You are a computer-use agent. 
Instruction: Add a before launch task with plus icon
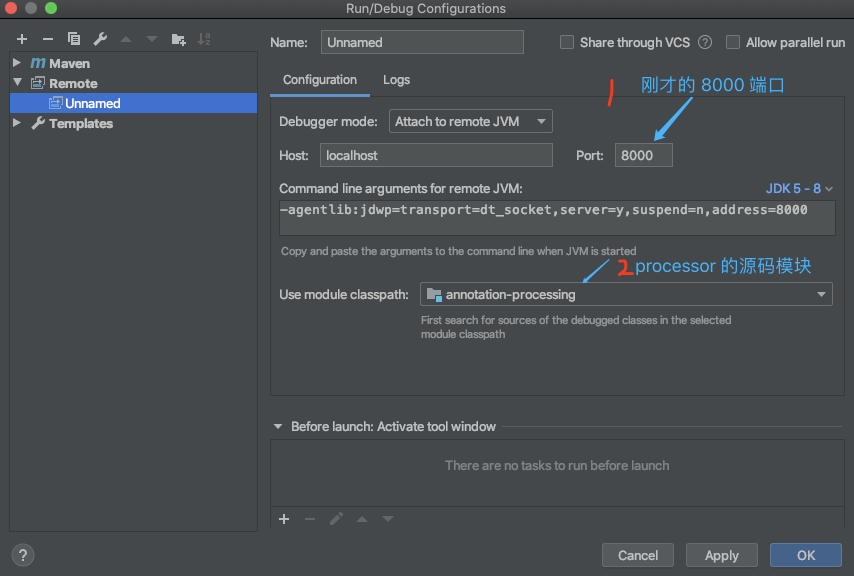284,519
